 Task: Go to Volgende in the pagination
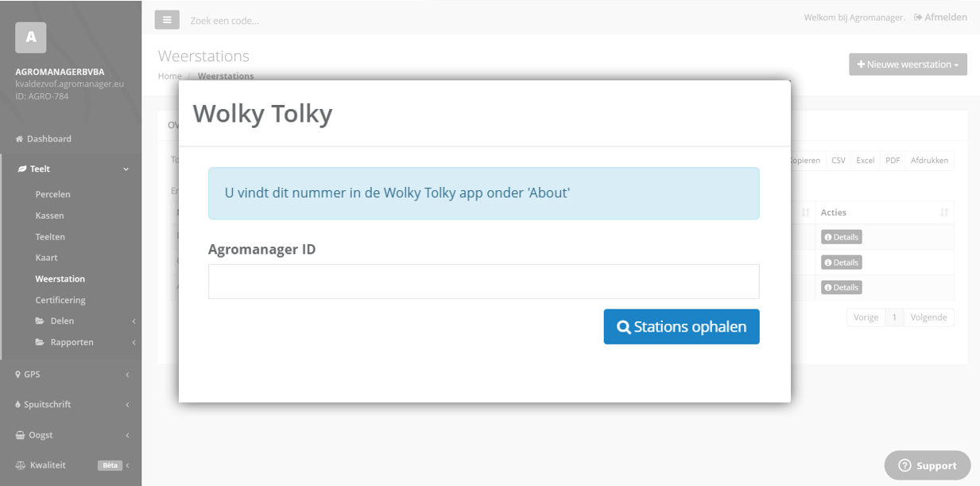coord(929,317)
